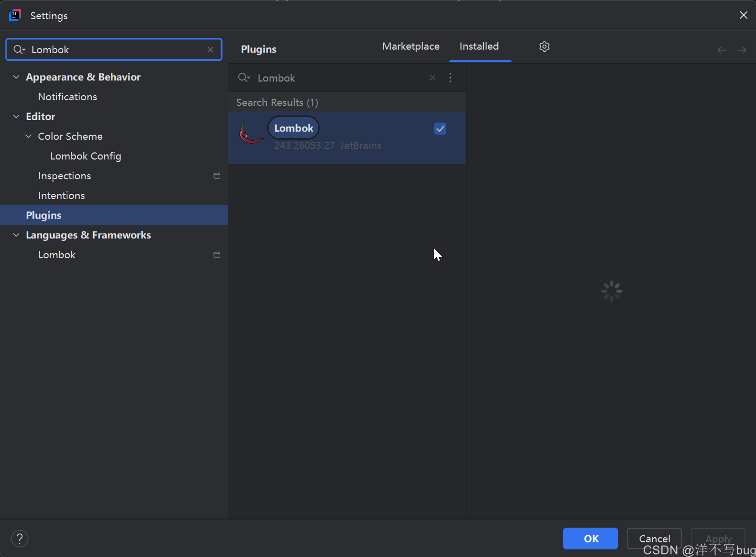The height and width of the screenshot is (557, 756).
Task: Select Plugins in the settings tree
Action: (114, 215)
